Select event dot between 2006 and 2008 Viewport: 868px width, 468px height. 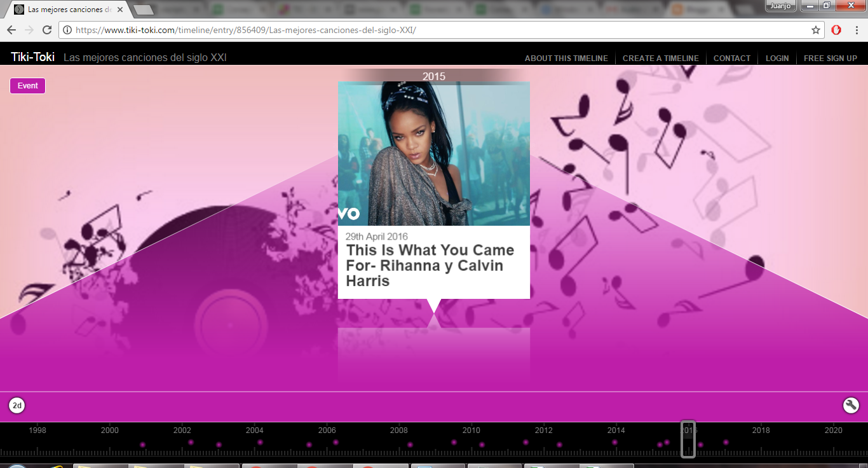336,442
